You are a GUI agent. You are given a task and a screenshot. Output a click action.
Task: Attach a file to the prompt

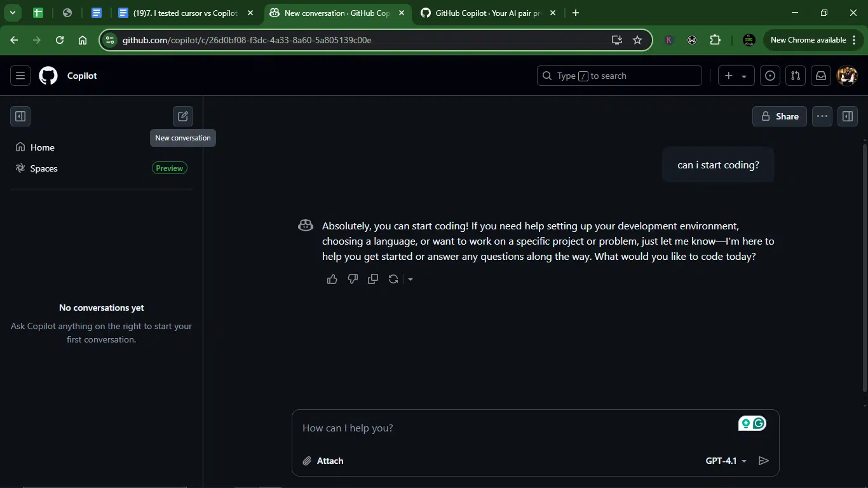[x=323, y=461]
